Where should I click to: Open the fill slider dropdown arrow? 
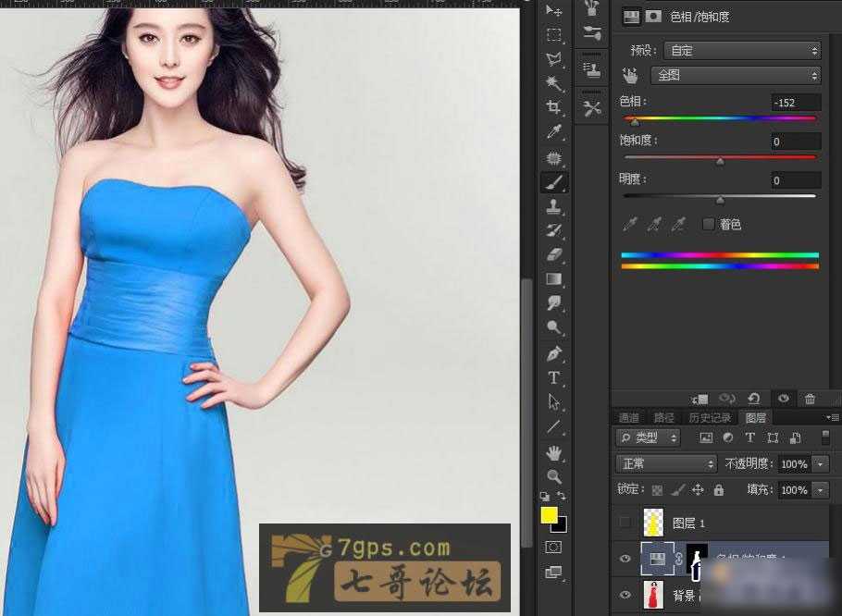(820, 489)
